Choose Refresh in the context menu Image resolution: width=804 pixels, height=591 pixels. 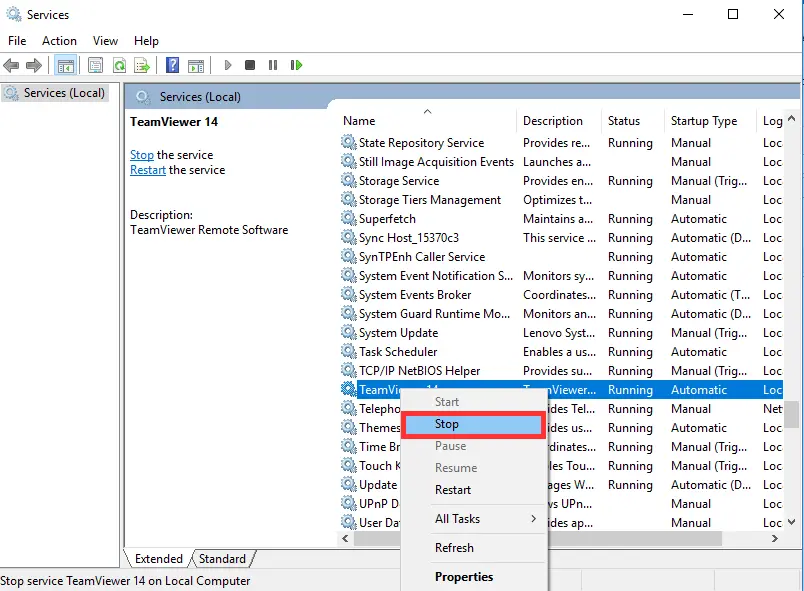[x=473, y=548]
